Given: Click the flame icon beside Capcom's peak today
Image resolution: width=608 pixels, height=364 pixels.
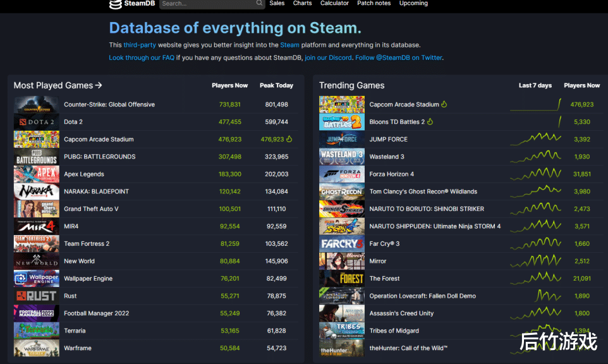Looking at the screenshot, I should click(289, 139).
